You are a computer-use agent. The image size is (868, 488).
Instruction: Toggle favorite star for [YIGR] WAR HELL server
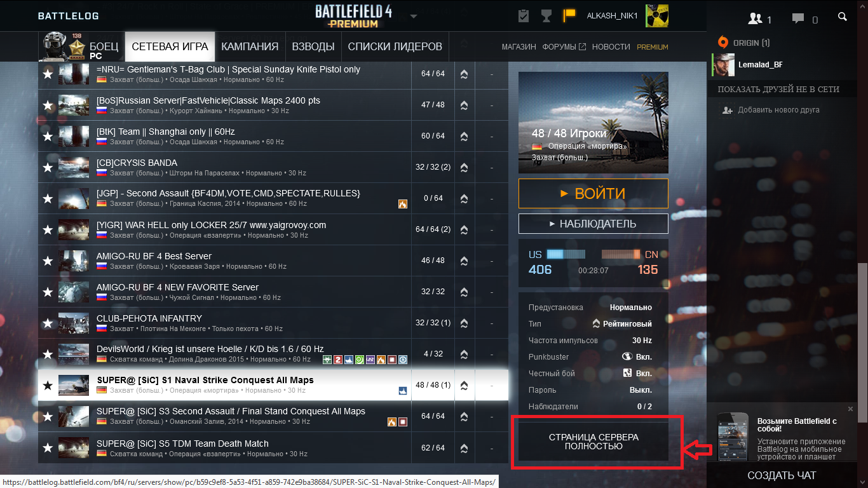click(48, 229)
